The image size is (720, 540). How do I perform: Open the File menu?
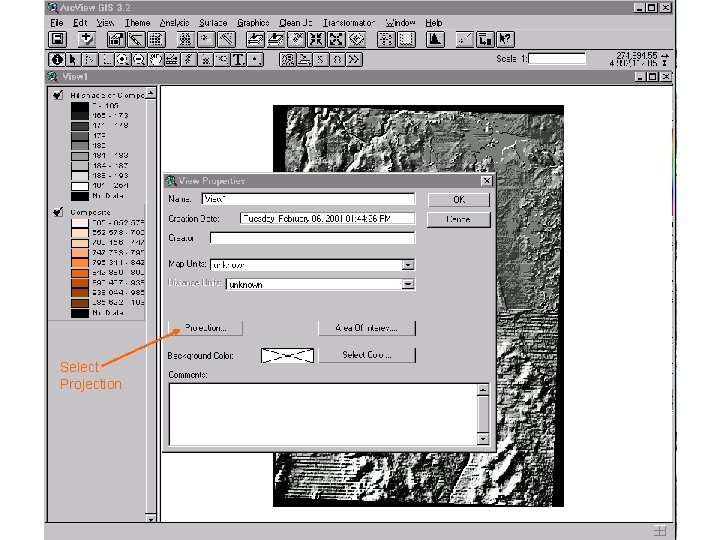click(56, 22)
